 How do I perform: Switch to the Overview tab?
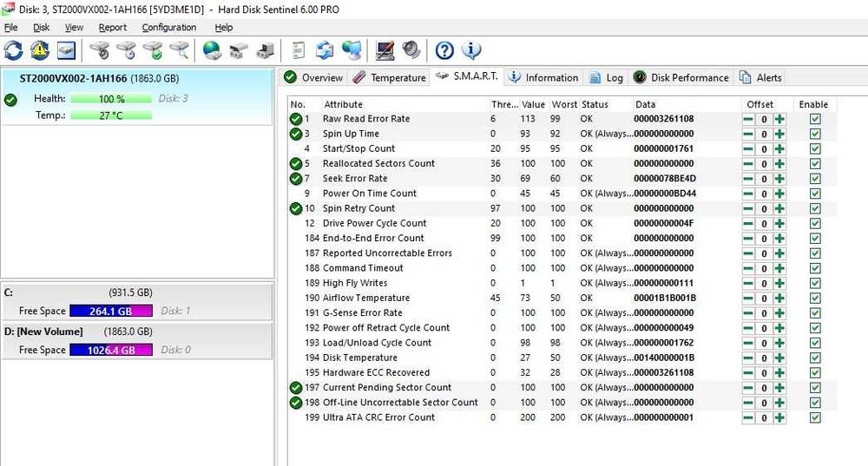314,77
